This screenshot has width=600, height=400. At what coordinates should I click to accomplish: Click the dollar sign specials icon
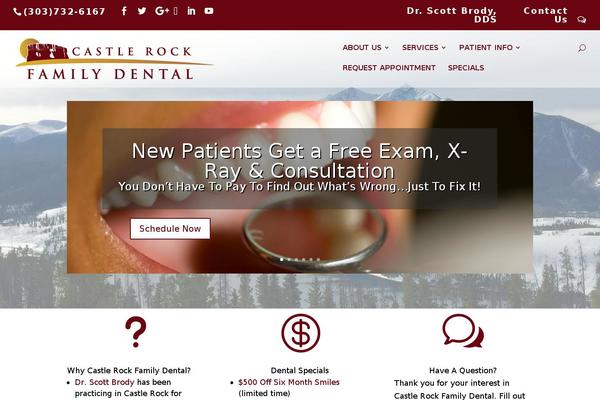pyautogui.click(x=300, y=333)
